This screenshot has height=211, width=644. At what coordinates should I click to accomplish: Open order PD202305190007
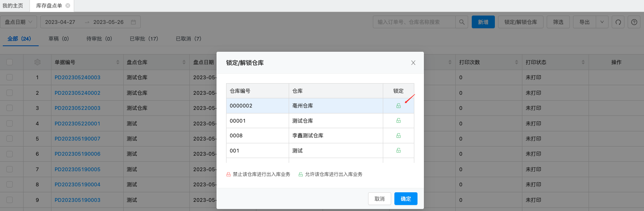point(77,139)
